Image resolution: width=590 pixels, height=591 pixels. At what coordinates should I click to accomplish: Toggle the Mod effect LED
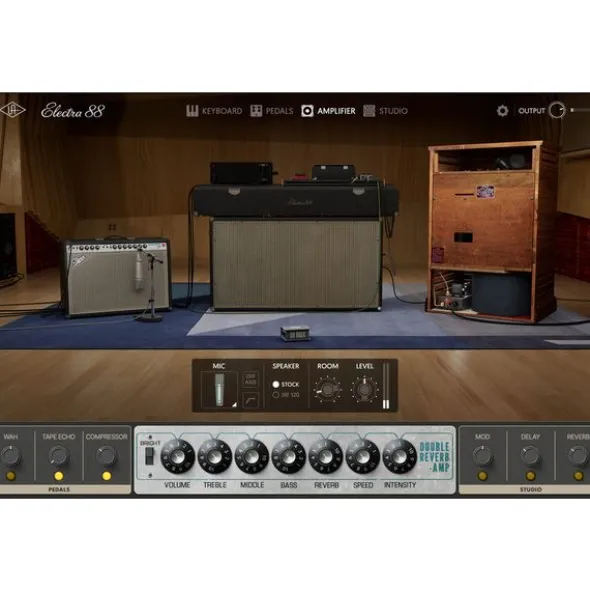coord(482,476)
